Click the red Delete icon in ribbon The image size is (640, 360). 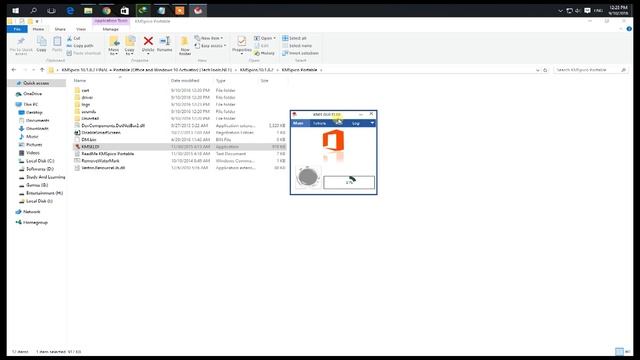tap(148, 41)
